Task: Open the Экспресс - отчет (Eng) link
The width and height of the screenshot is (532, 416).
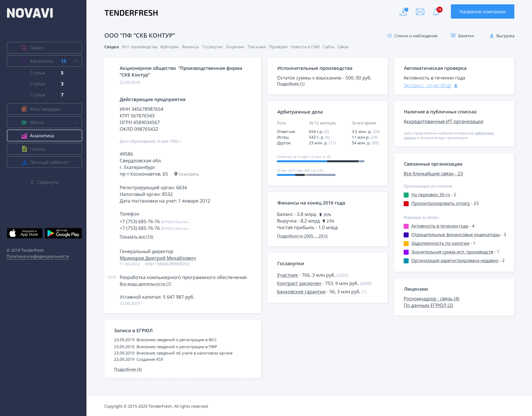Action: (427, 85)
